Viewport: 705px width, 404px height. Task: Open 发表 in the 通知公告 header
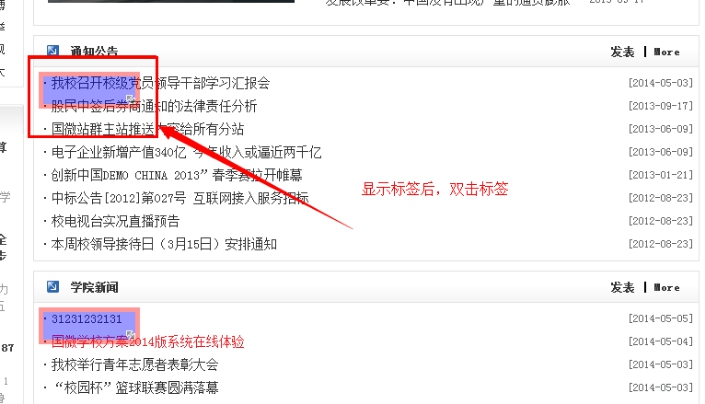(x=622, y=52)
